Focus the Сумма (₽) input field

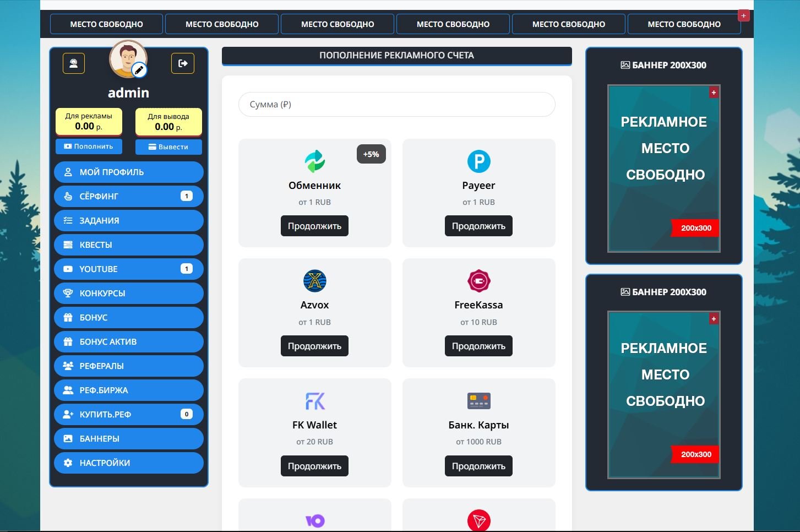[x=396, y=105]
